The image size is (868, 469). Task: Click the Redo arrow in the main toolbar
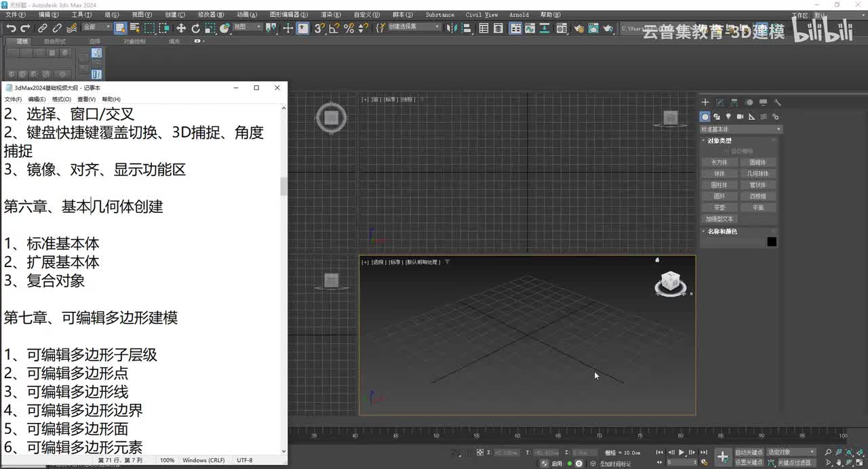pos(25,28)
